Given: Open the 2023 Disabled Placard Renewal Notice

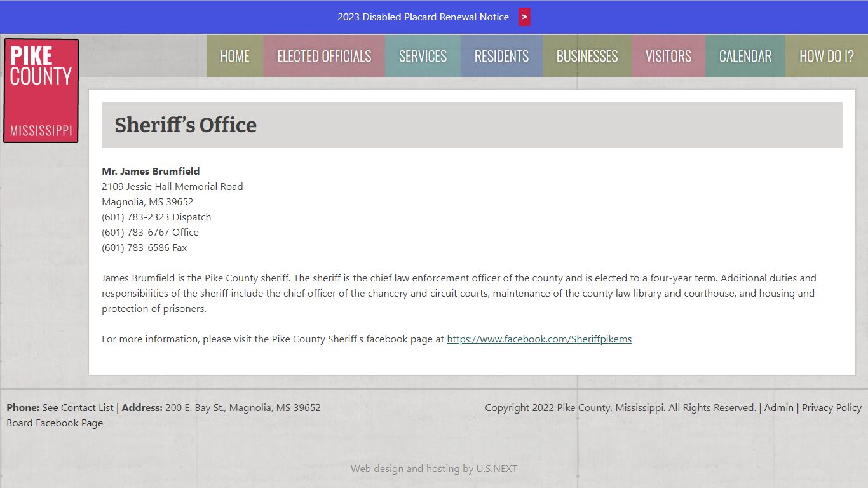Looking at the screenshot, I should [423, 17].
